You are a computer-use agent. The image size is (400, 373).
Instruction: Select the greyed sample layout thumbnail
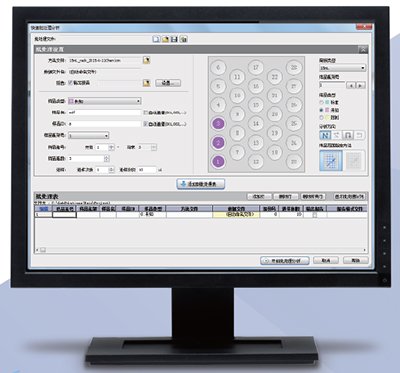(x=354, y=161)
